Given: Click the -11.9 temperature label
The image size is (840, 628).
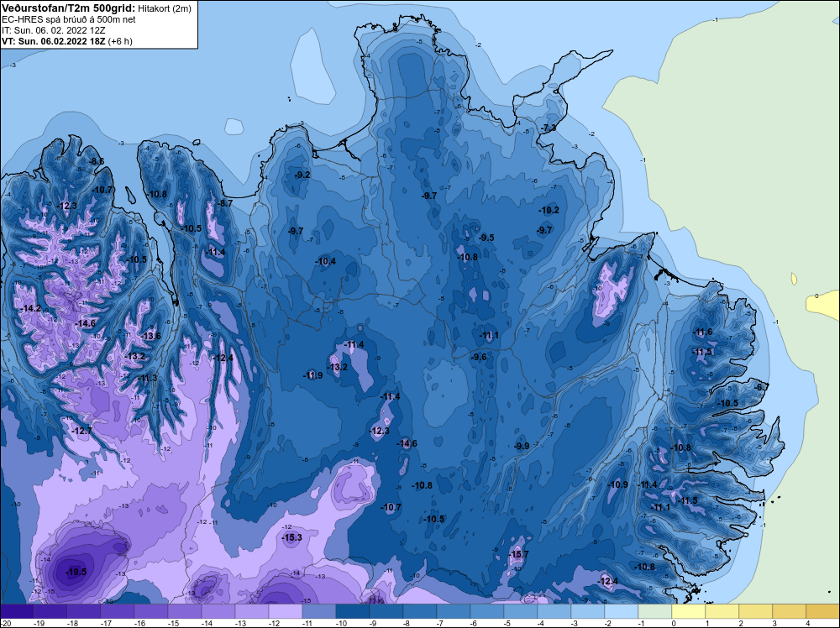Looking at the screenshot, I should click(x=312, y=375).
